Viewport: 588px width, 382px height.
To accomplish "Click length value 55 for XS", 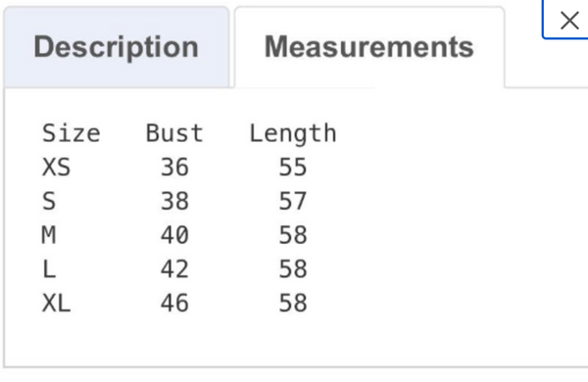I will [293, 167].
